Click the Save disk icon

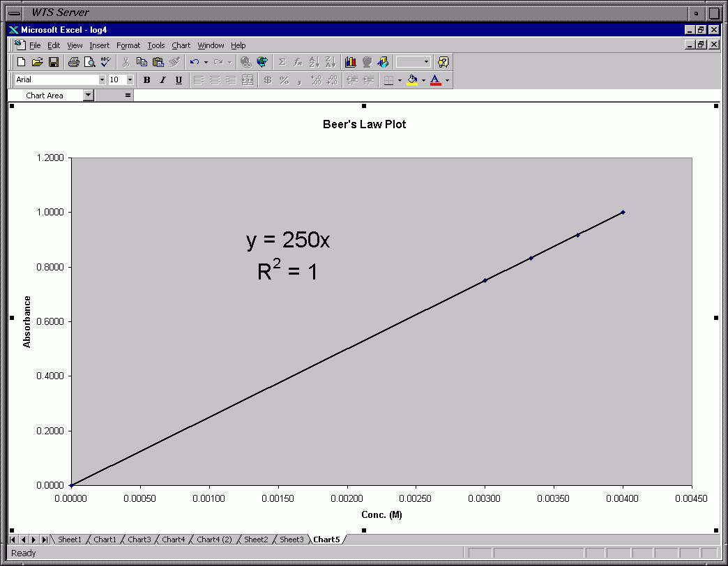53,62
